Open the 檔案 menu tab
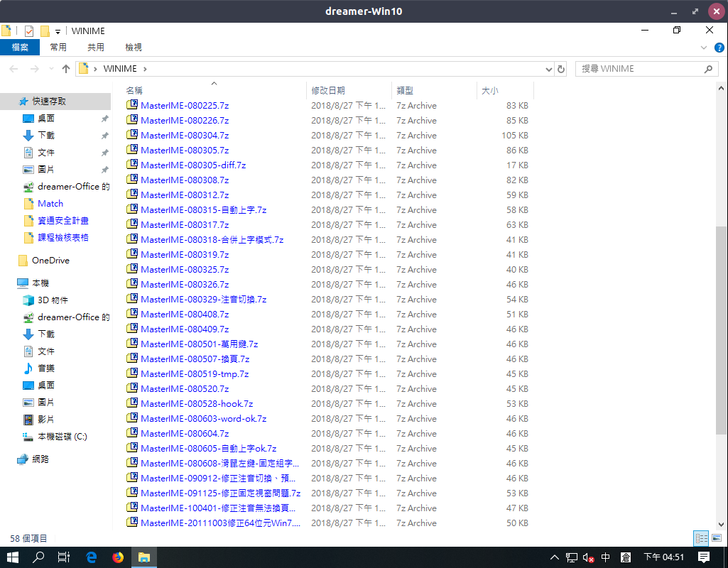Image resolution: width=728 pixels, height=568 pixels. pyautogui.click(x=20, y=48)
